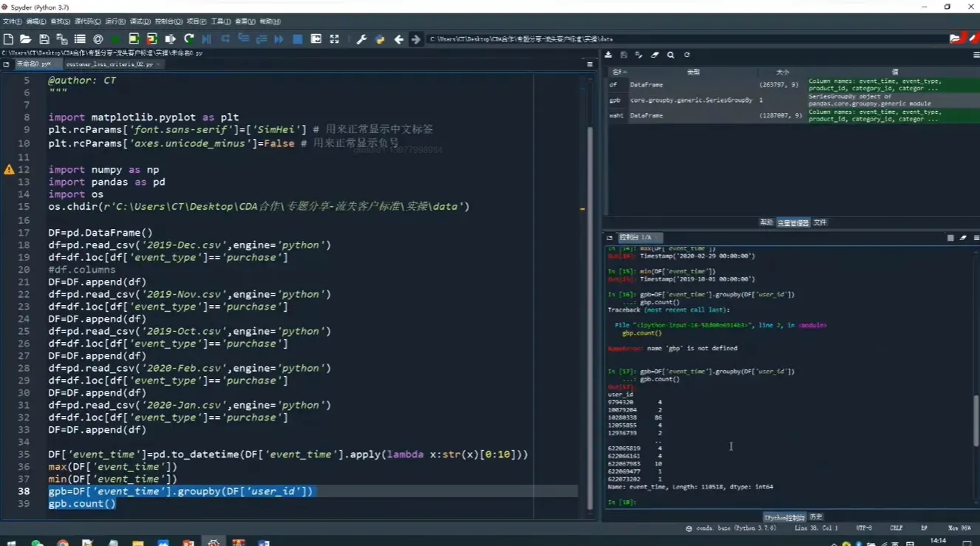Screen dimensions: 980x546
Task: Click the Save file icon
Action: pyautogui.click(x=44, y=39)
